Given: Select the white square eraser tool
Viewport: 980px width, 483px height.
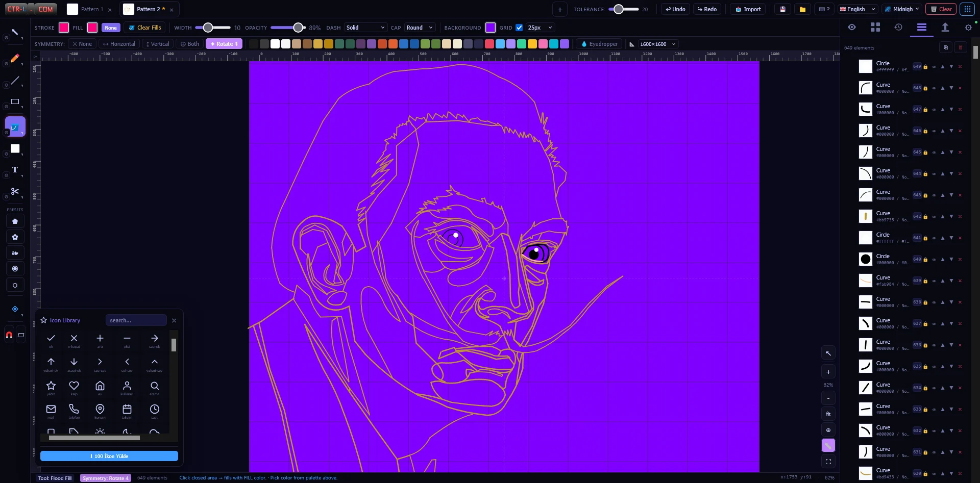Looking at the screenshot, I should pyautogui.click(x=15, y=148).
